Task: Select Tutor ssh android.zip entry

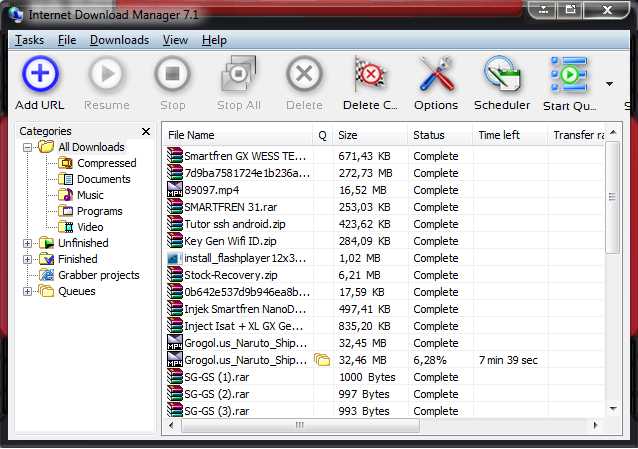Action: (x=235, y=224)
